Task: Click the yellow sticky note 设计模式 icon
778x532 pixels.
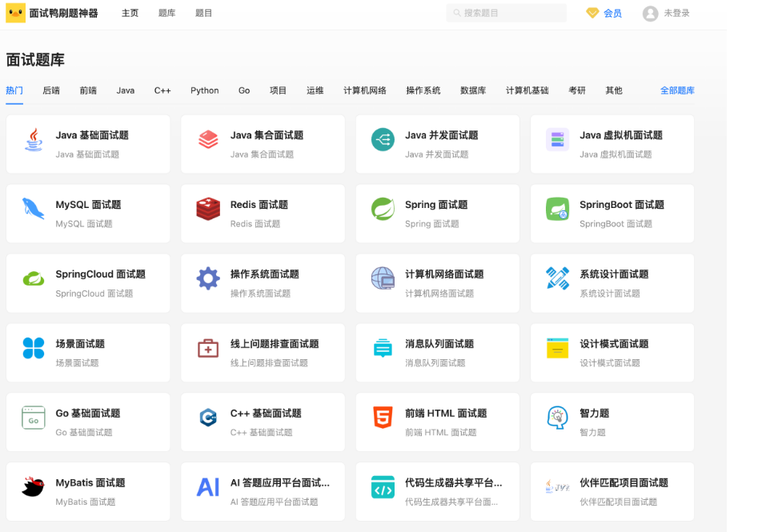Action: coord(558,348)
